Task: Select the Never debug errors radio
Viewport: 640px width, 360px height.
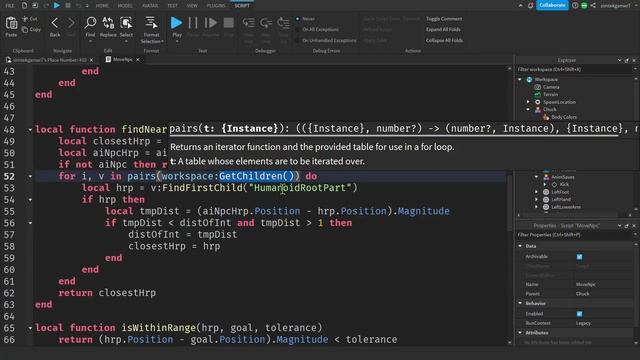Action: click(298, 19)
